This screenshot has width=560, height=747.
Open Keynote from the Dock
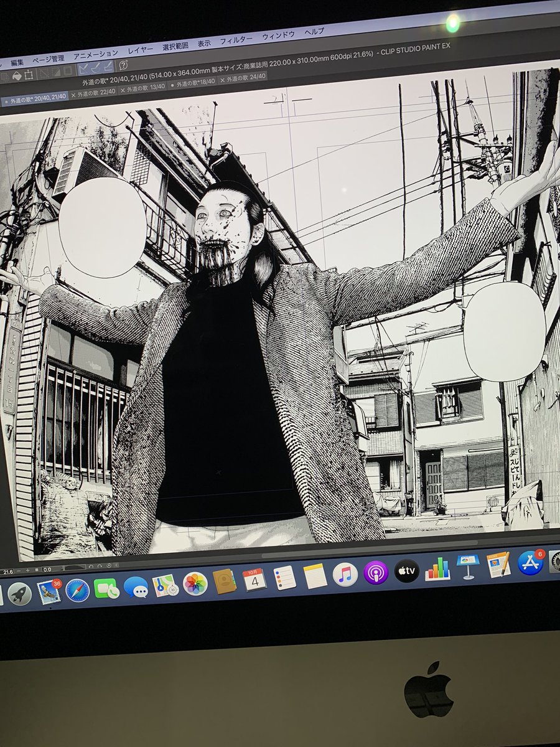coord(468,566)
